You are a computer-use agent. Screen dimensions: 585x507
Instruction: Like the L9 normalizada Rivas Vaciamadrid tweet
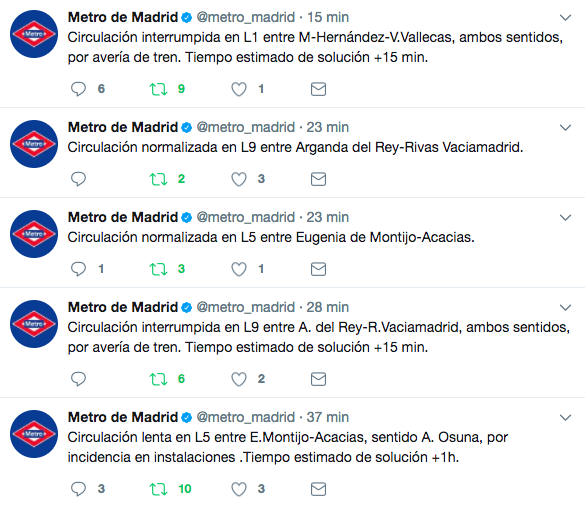(x=239, y=179)
